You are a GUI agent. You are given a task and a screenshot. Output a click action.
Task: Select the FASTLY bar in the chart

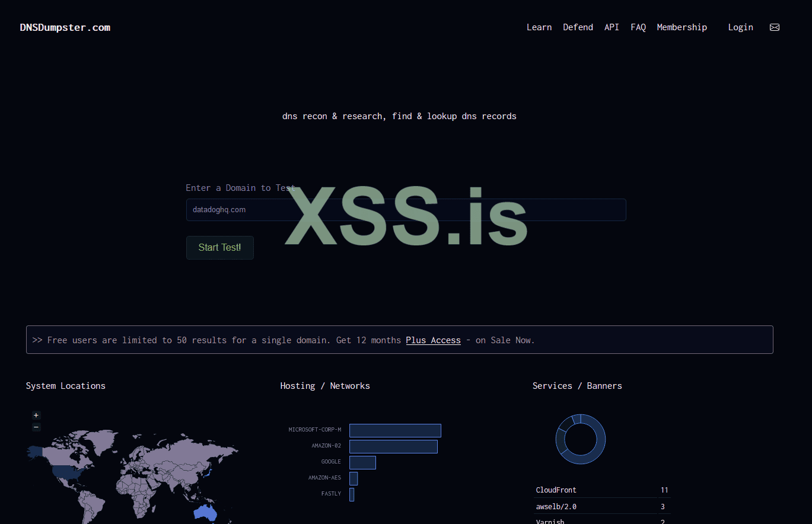352,494
